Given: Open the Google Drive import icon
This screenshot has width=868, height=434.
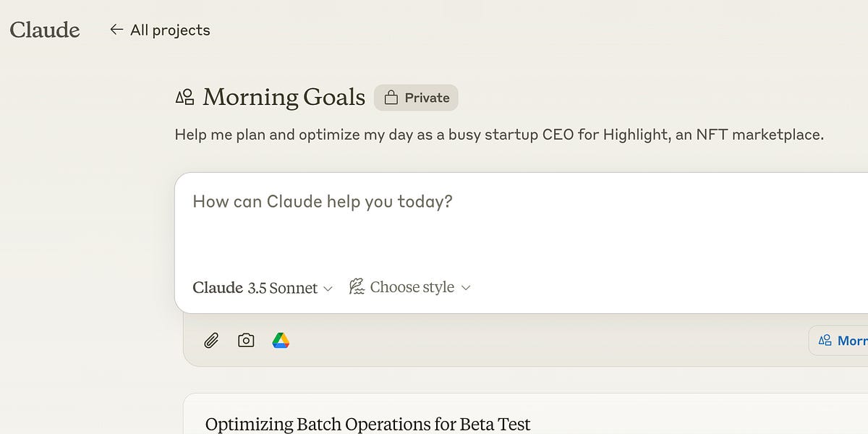Looking at the screenshot, I should tap(281, 340).
